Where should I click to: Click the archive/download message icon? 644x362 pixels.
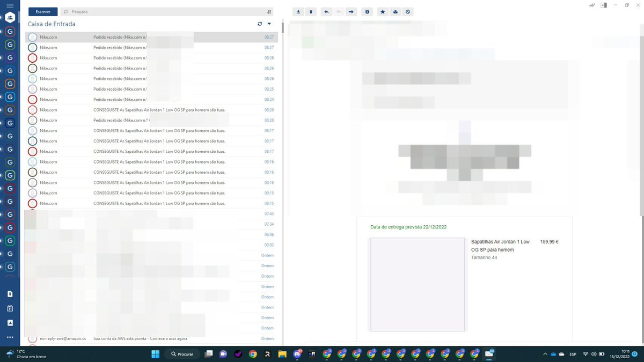(298, 12)
